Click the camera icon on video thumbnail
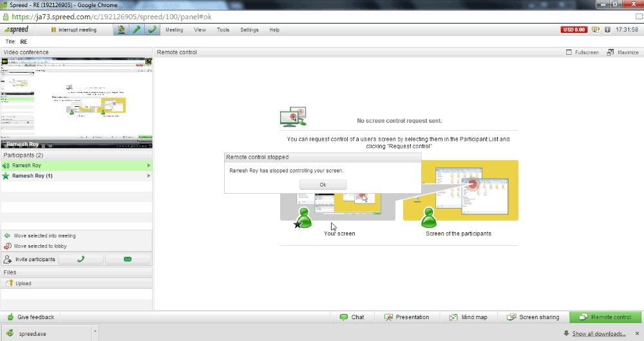 coord(5,62)
